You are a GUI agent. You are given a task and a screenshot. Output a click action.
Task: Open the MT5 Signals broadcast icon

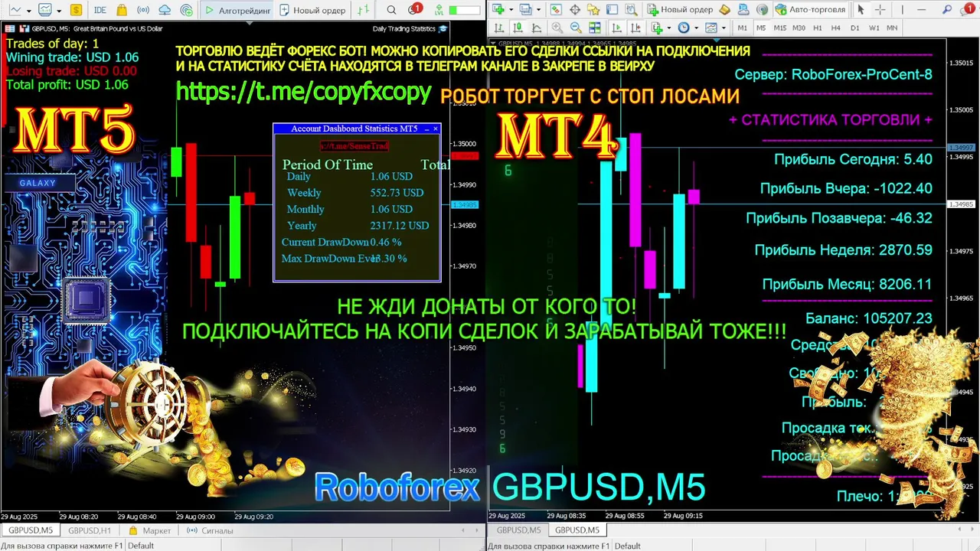click(143, 10)
